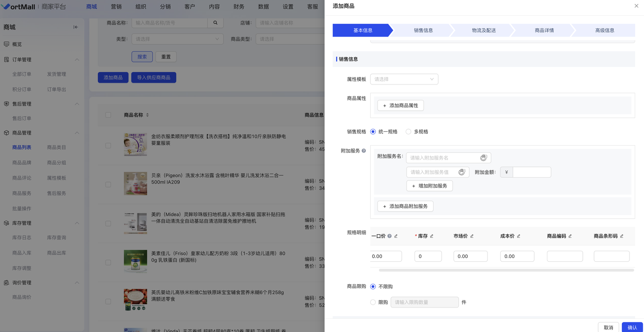This screenshot has height=332, width=644.
Task: Click the 添加商品属性 button
Action: tap(400, 106)
